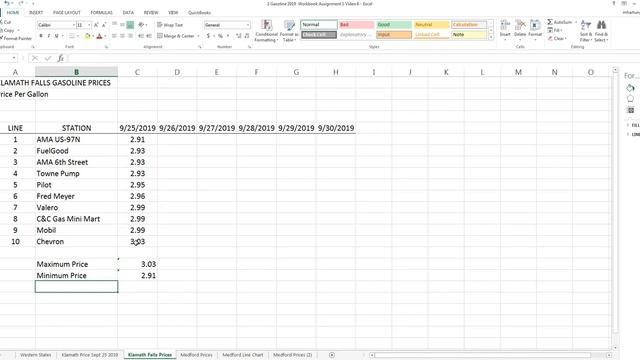Apply the Normal cell style
The height and width of the screenshot is (360, 640).
(x=319, y=24)
